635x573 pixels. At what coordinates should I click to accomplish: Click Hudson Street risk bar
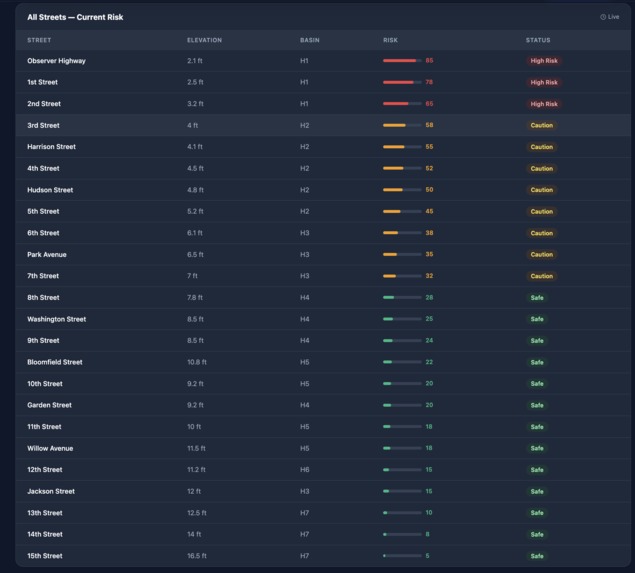(402, 190)
